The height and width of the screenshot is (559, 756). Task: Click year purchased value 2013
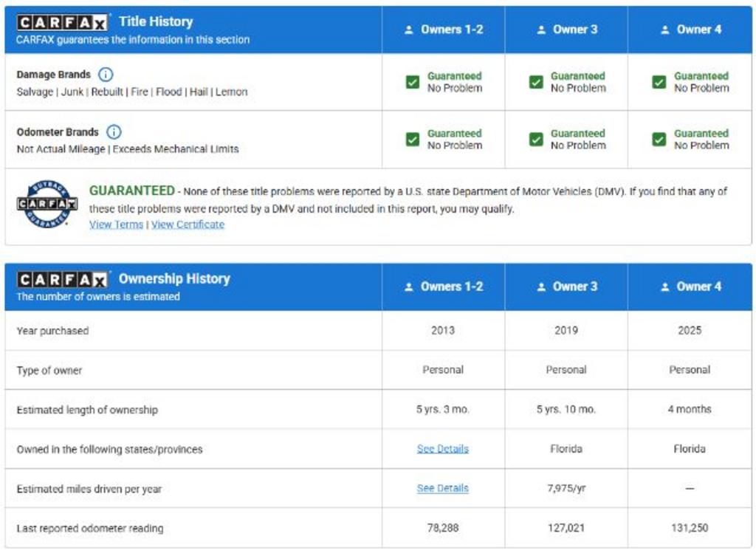pyautogui.click(x=443, y=330)
